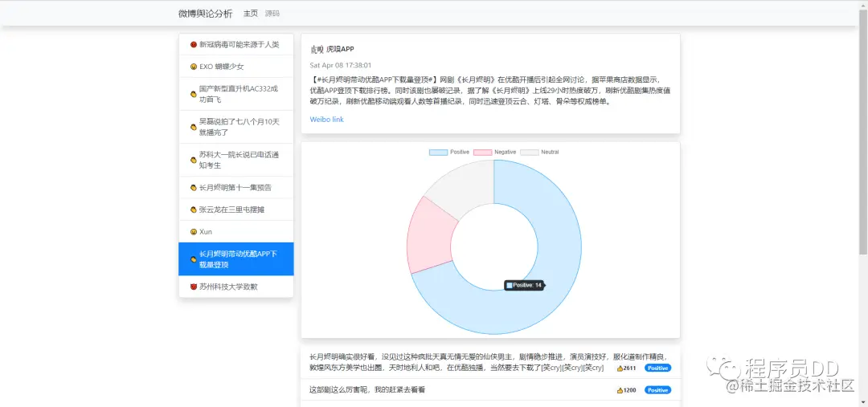Click the emoji icon beside 张云龙在三里屯摆摊
The width and height of the screenshot is (868, 407).
(x=193, y=210)
